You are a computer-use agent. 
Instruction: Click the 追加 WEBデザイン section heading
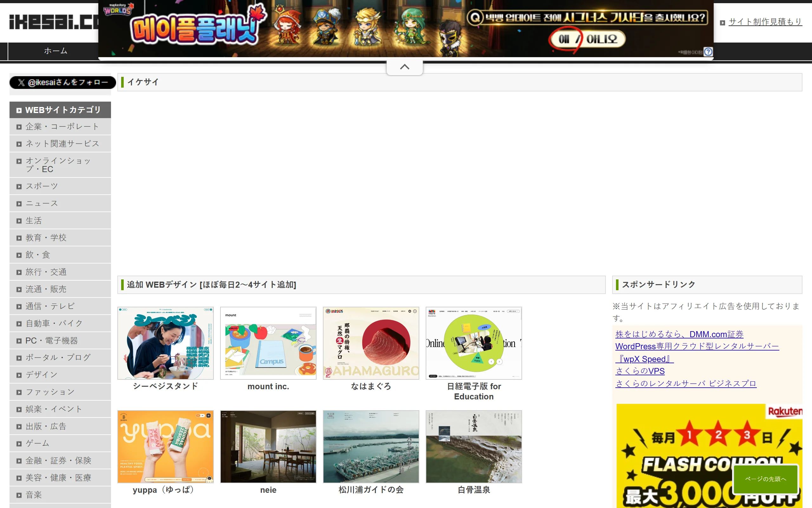211,284
